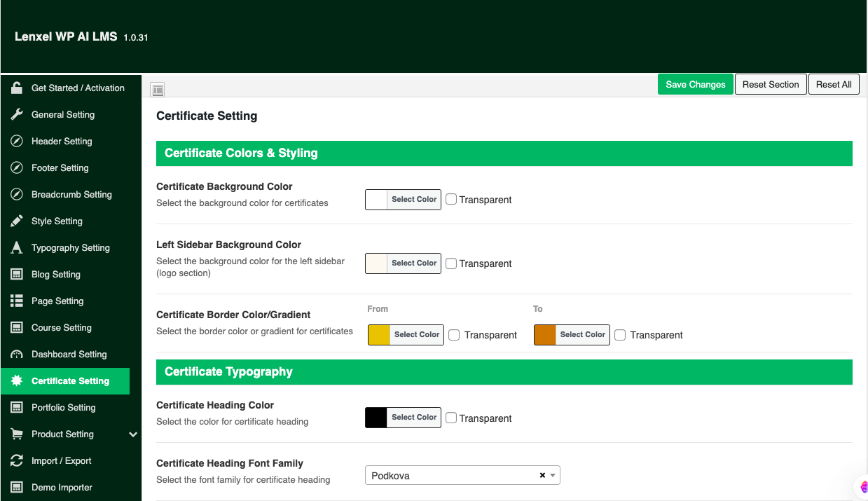Click the wrench icon for General Setting
This screenshot has width=868, height=501.
pos(17,114)
